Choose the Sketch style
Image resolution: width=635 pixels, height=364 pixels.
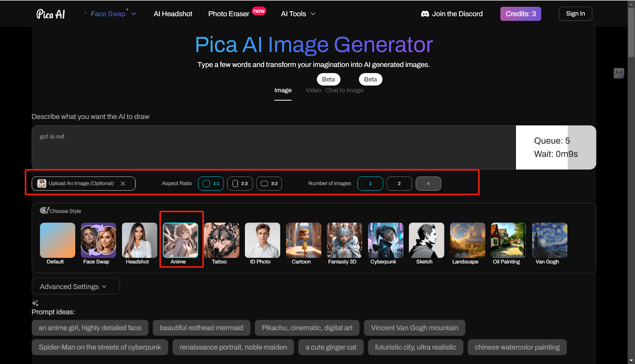427,240
